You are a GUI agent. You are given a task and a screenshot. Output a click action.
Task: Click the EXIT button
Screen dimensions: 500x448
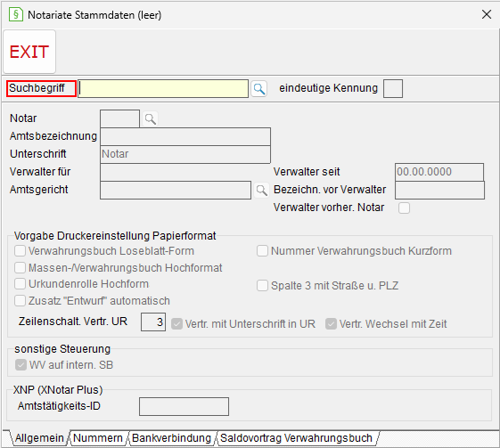[x=29, y=52]
